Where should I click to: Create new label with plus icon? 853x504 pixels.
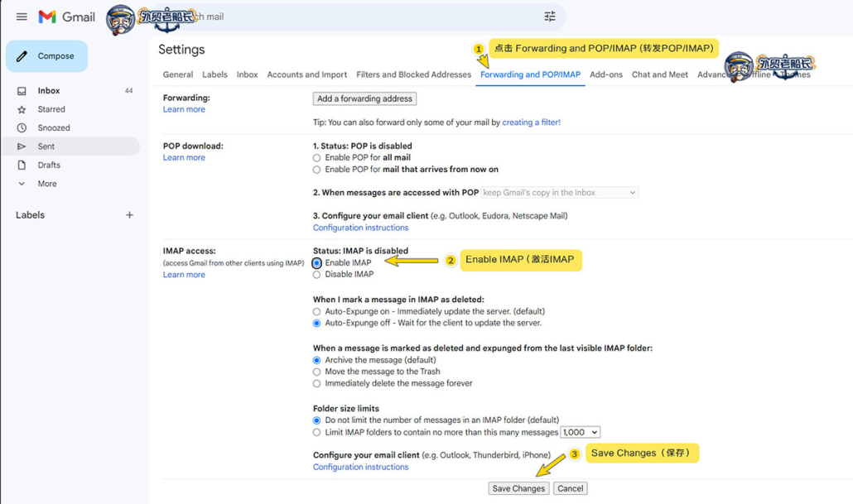[129, 214]
